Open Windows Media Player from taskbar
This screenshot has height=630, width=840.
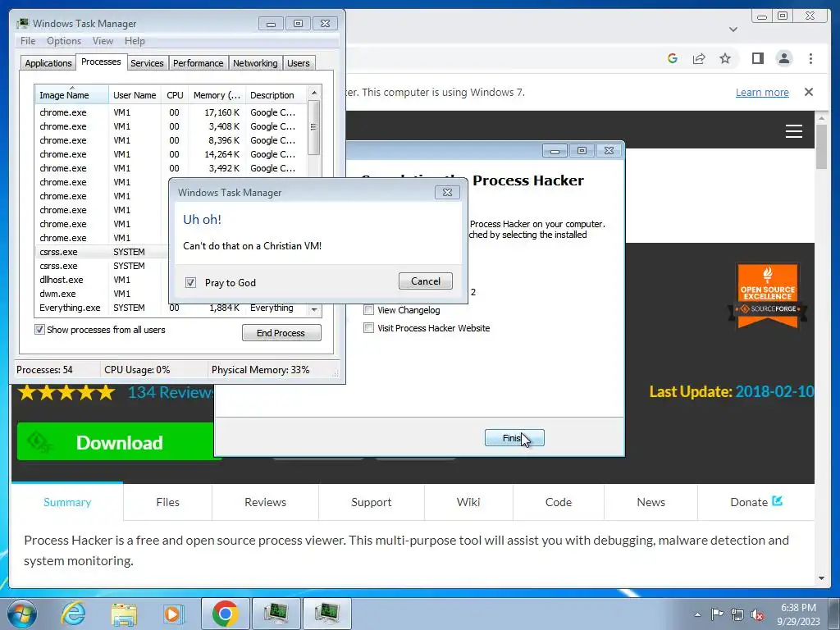[x=173, y=614]
